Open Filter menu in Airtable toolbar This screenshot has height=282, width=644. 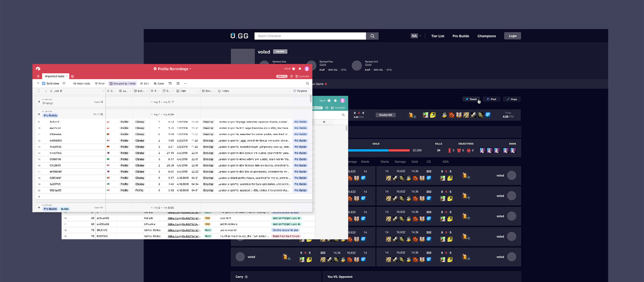point(100,84)
